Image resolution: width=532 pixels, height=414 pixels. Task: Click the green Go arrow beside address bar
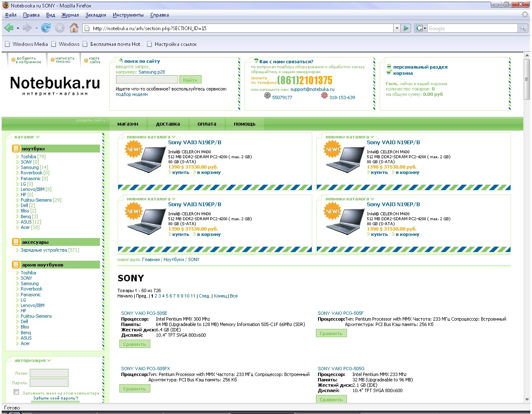coord(406,28)
